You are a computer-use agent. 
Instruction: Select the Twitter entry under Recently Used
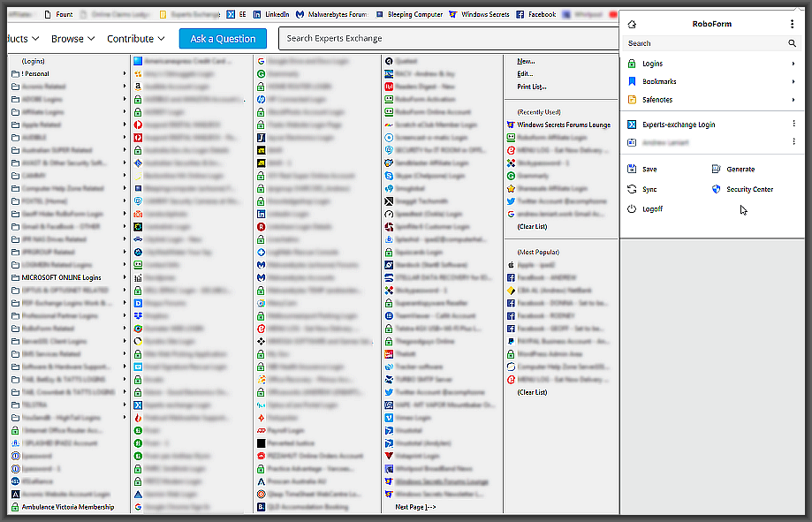(558, 200)
